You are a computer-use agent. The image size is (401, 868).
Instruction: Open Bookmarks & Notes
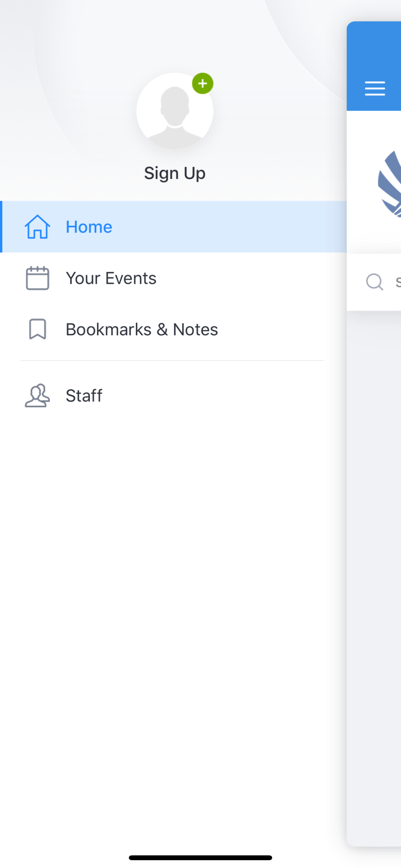click(173, 329)
